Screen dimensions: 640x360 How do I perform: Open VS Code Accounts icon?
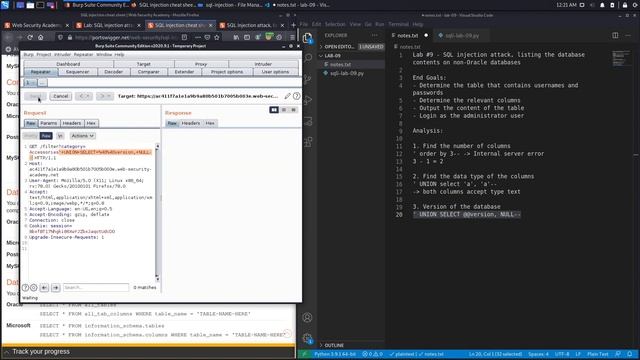coord(307,317)
